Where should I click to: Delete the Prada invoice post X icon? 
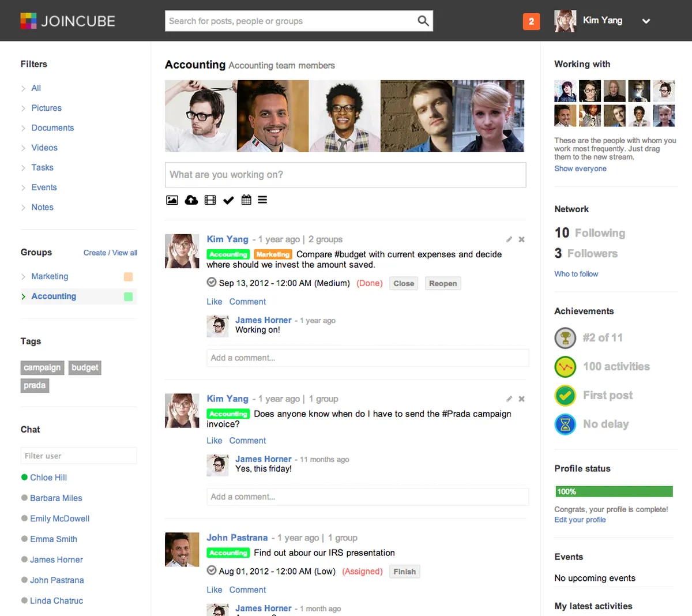[521, 399]
